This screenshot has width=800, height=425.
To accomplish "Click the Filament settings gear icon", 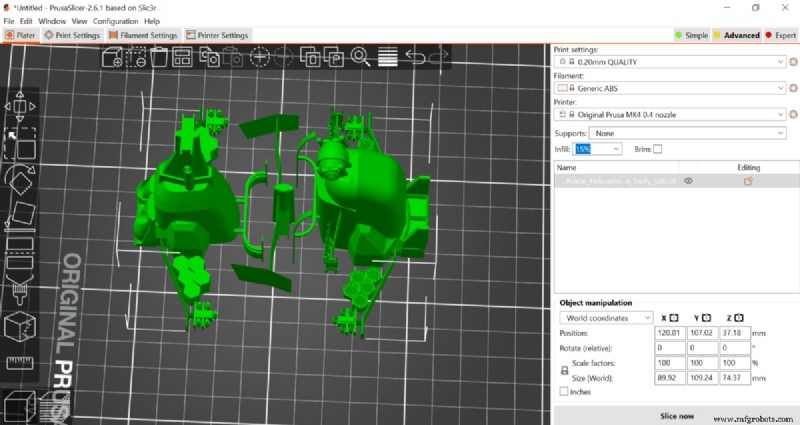I will [x=793, y=88].
